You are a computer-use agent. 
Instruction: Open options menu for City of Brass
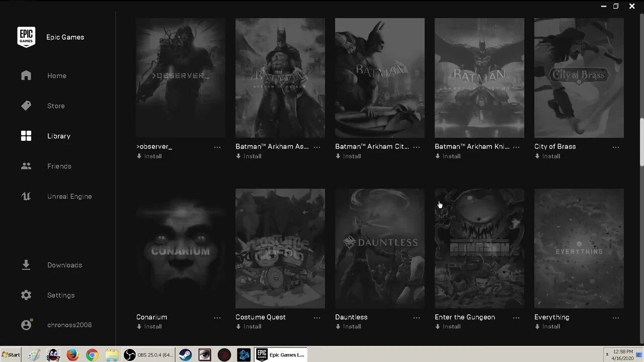(x=616, y=147)
